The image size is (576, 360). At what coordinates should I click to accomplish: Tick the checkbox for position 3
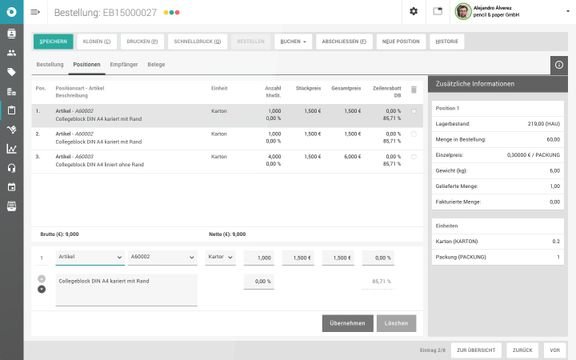coord(414,157)
